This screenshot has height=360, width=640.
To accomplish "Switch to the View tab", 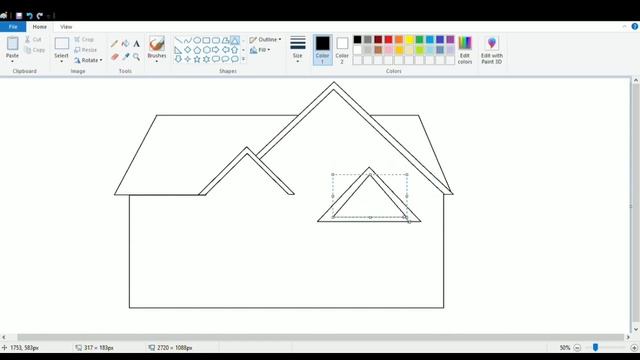I will coord(66,27).
